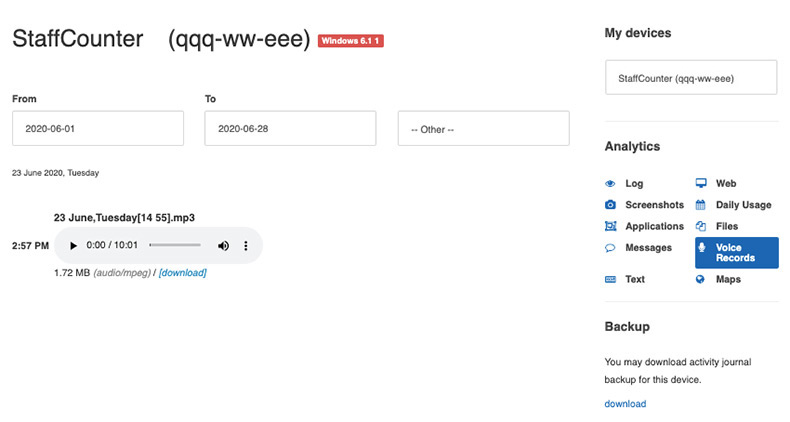Click the calendar icon for Daily Usage
The height and width of the screenshot is (422, 790).
pyautogui.click(x=700, y=205)
